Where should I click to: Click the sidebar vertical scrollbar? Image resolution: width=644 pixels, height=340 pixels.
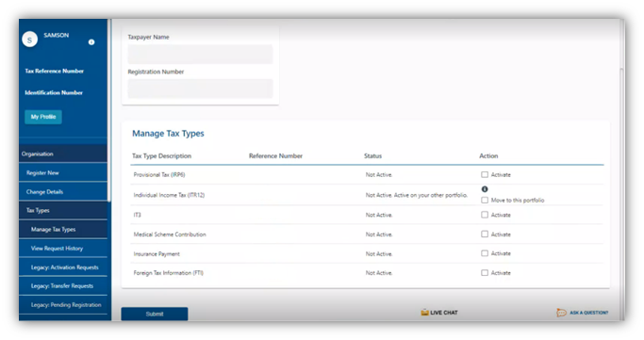[x=108, y=111]
